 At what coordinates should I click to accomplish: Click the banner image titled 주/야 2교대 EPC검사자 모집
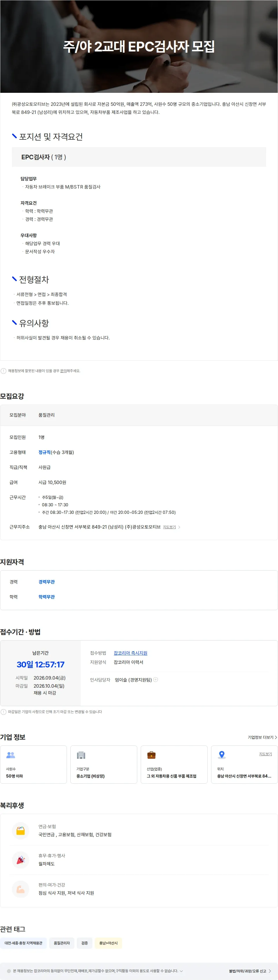(139, 47)
